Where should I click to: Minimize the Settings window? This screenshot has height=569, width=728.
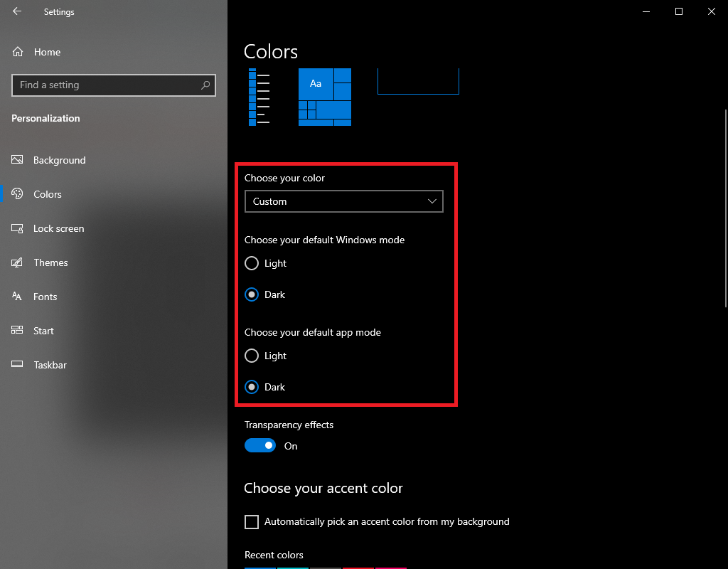pyautogui.click(x=646, y=11)
